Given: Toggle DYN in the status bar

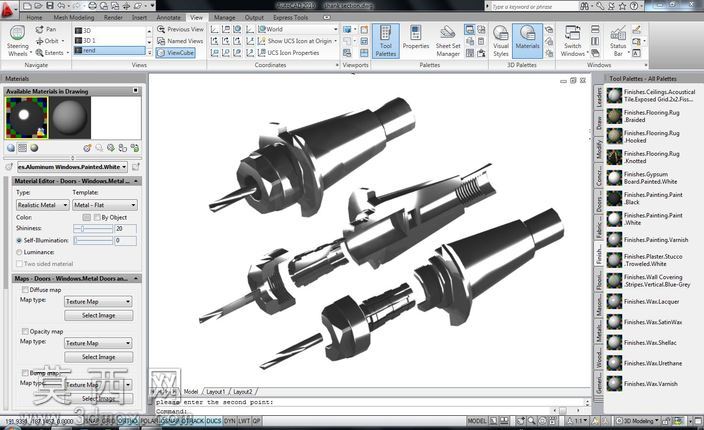Looking at the screenshot, I should click(230, 421).
